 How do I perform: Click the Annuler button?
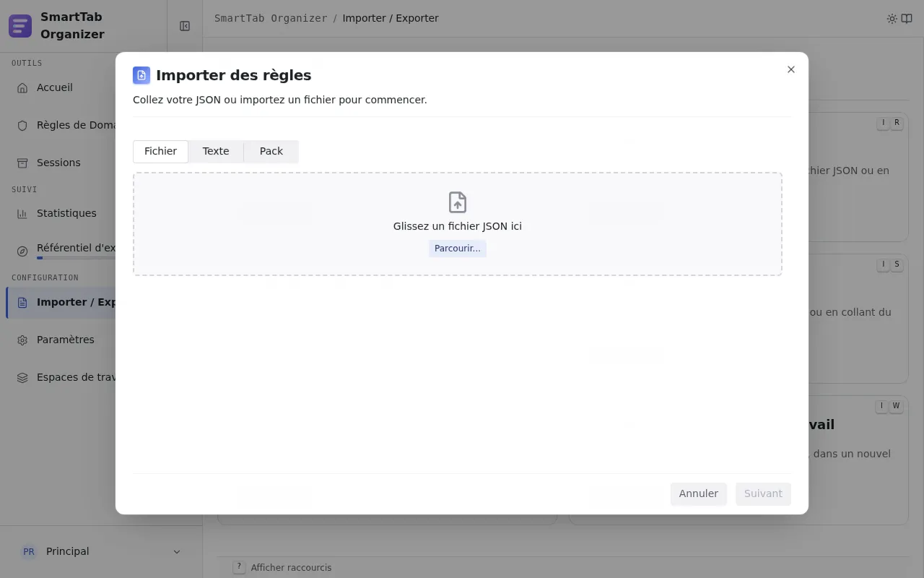(699, 494)
